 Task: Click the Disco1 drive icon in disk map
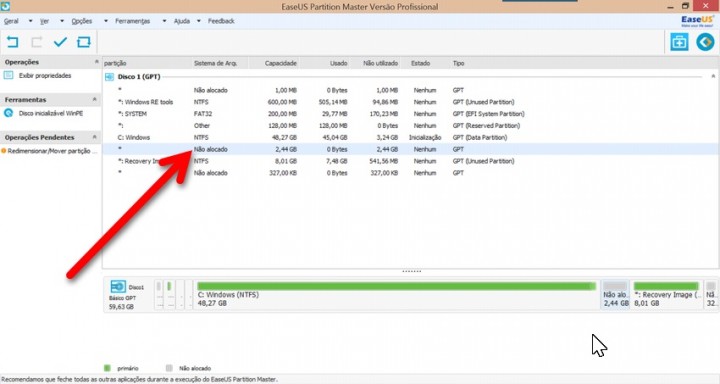pos(118,287)
